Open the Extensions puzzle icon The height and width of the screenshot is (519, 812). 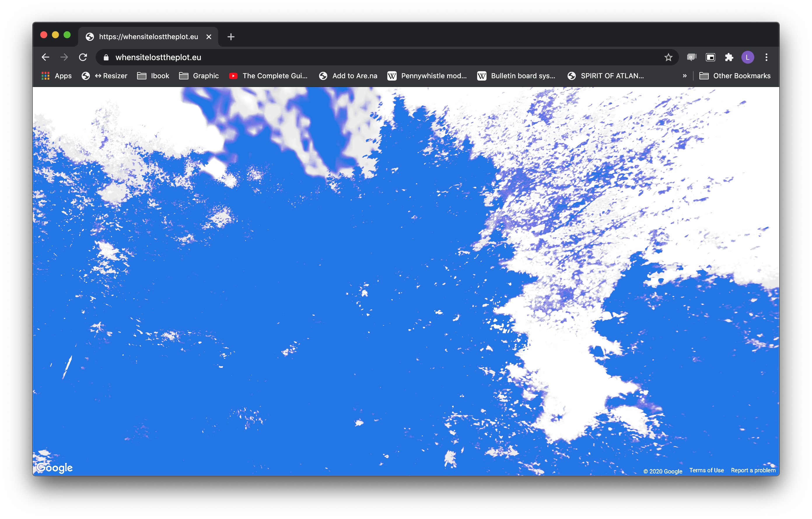(729, 58)
